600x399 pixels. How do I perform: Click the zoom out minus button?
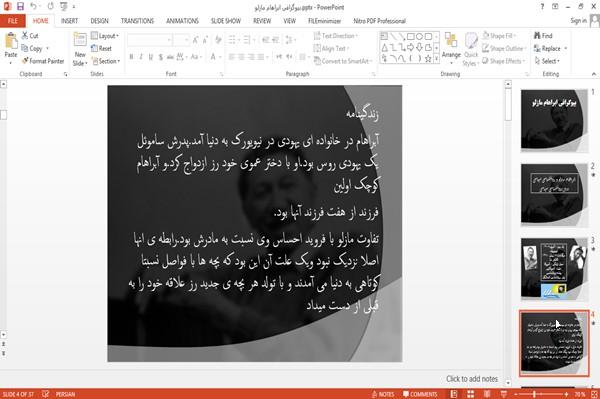tap(516, 394)
